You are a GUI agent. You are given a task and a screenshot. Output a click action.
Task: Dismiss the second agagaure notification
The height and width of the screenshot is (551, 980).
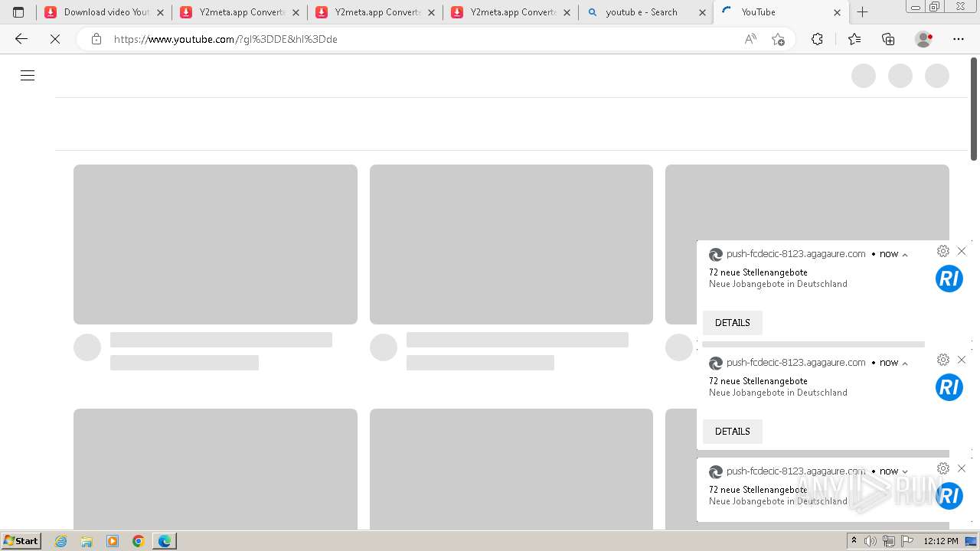click(x=962, y=360)
